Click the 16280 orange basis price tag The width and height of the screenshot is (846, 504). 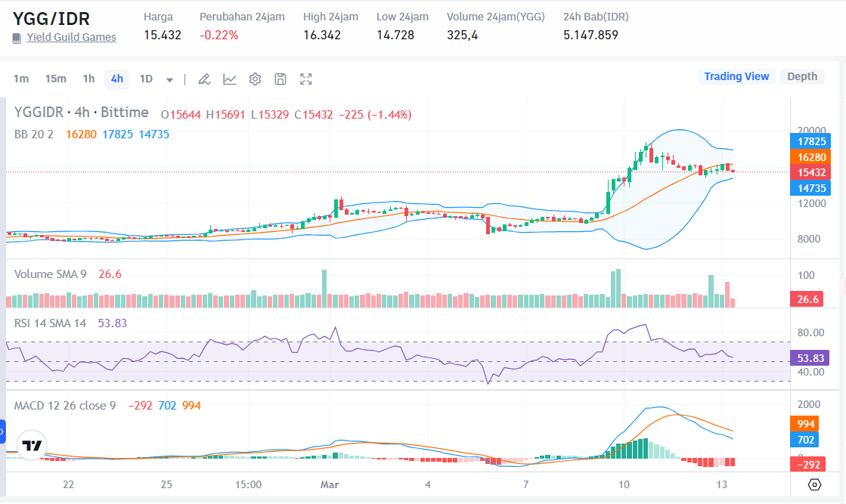pos(810,157)
